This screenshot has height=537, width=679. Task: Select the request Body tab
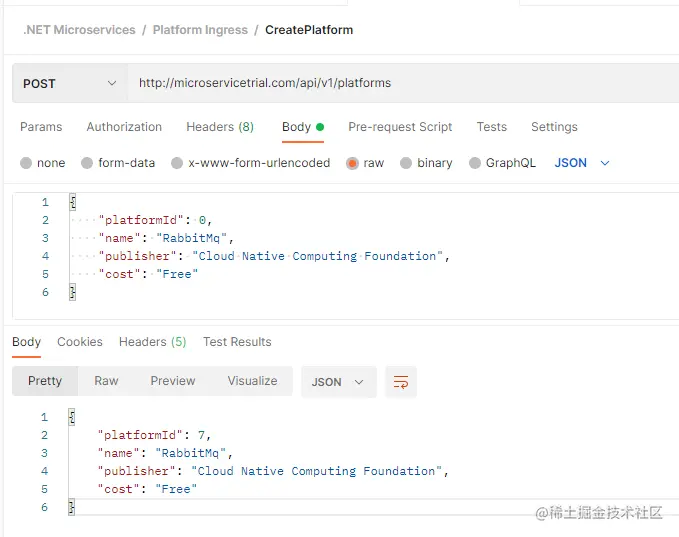pos(303,127)
